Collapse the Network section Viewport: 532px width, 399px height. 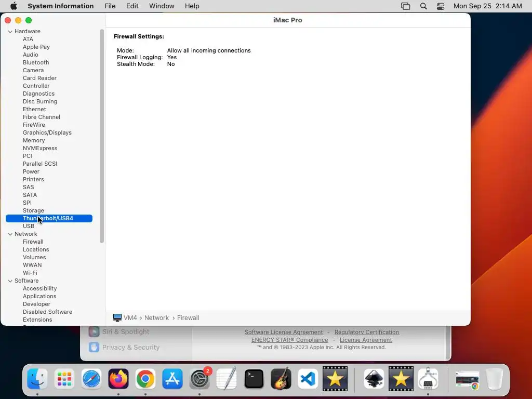(10, 234)
